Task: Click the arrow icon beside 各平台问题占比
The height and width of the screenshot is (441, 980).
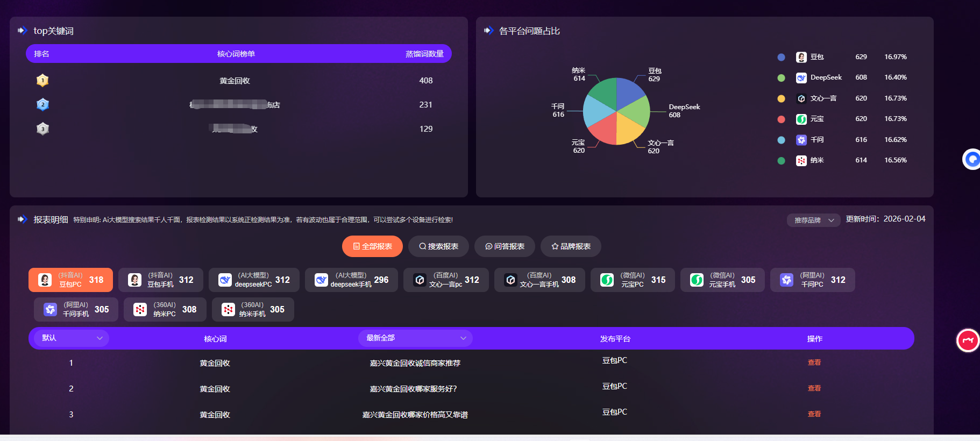Action: (488, 31)
